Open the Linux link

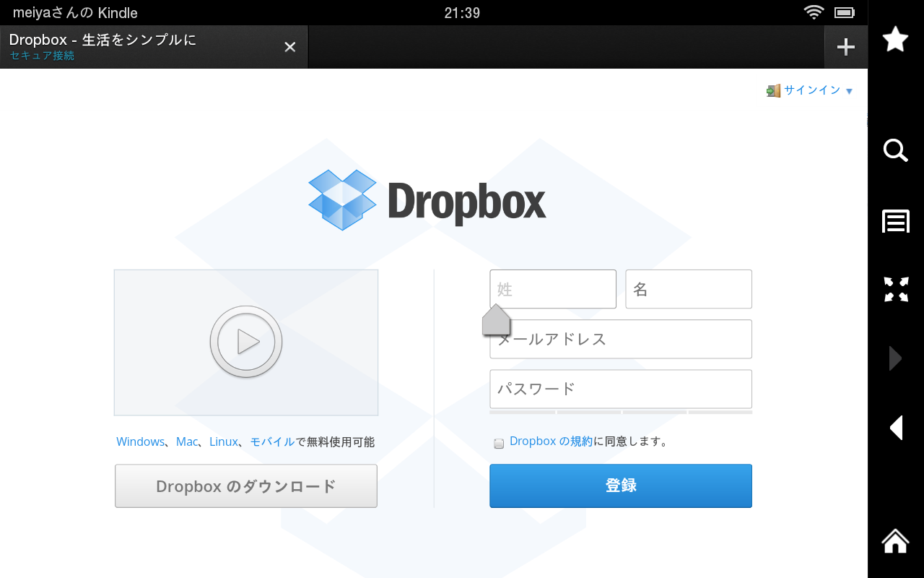coord(224,441)
